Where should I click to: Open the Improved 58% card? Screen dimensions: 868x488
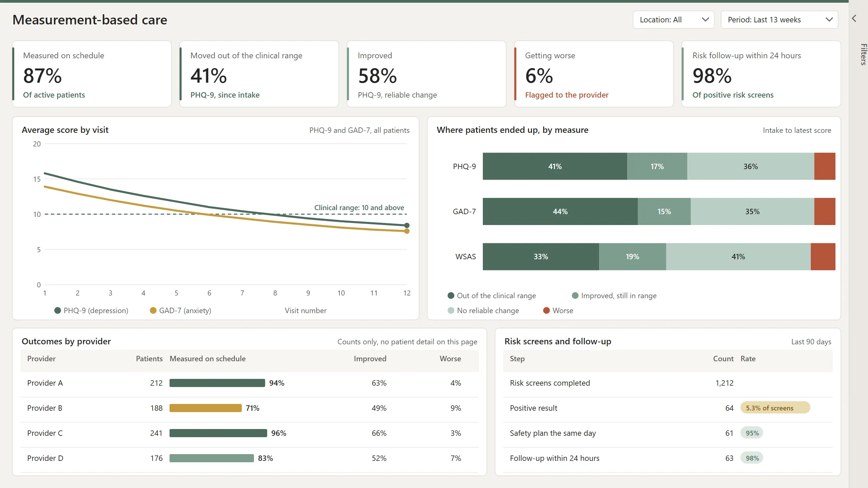click(x=426, y=74)
